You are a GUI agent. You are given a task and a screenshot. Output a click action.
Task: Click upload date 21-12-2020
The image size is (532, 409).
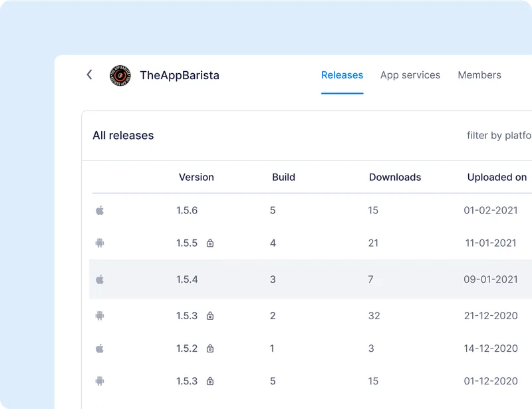(x=491, y=316)
